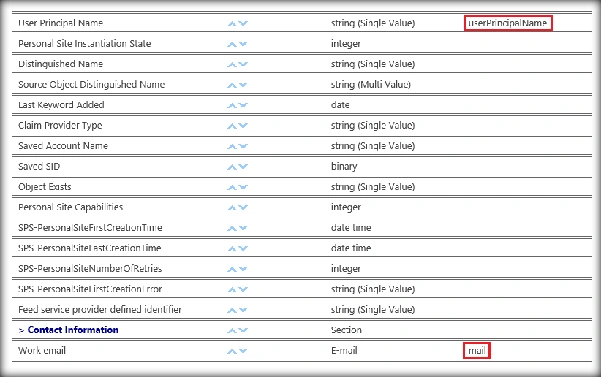Image resolution: width=602 pixels, height=378 pixels.
Task: Select the Object Exists property
Action: 45,187
